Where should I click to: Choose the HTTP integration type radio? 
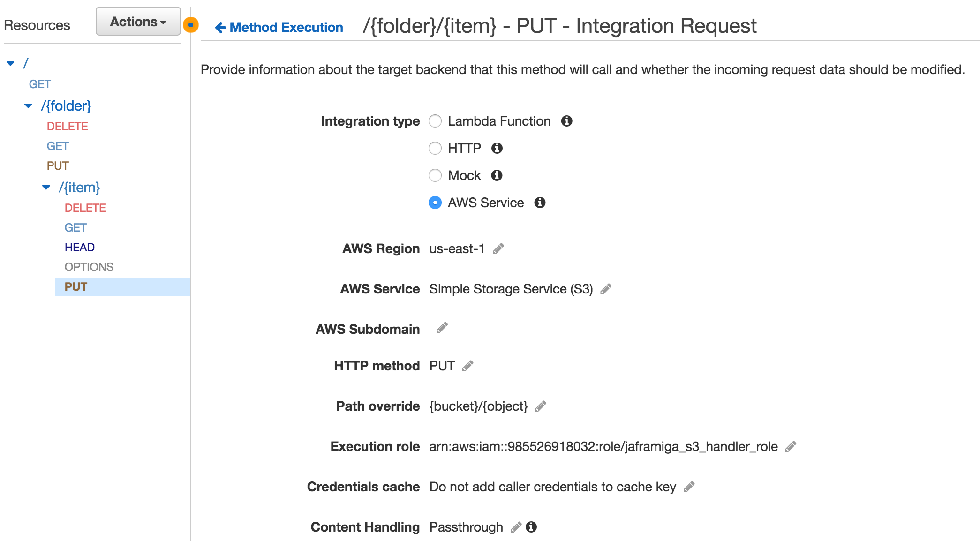click(435, 148)
